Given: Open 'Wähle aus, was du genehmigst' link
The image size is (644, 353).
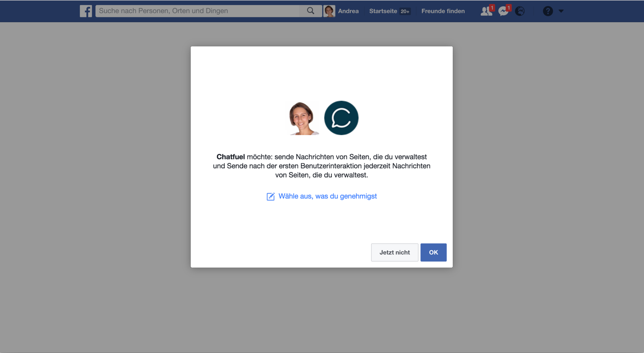Looking at the screenshot, I should [x=327, y=196].
